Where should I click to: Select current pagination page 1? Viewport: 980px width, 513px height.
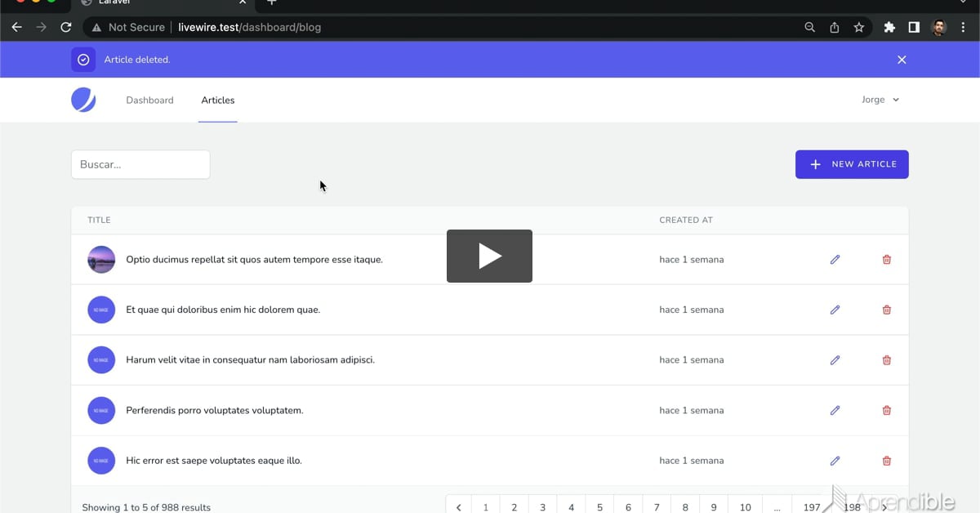tap(486, 506)
